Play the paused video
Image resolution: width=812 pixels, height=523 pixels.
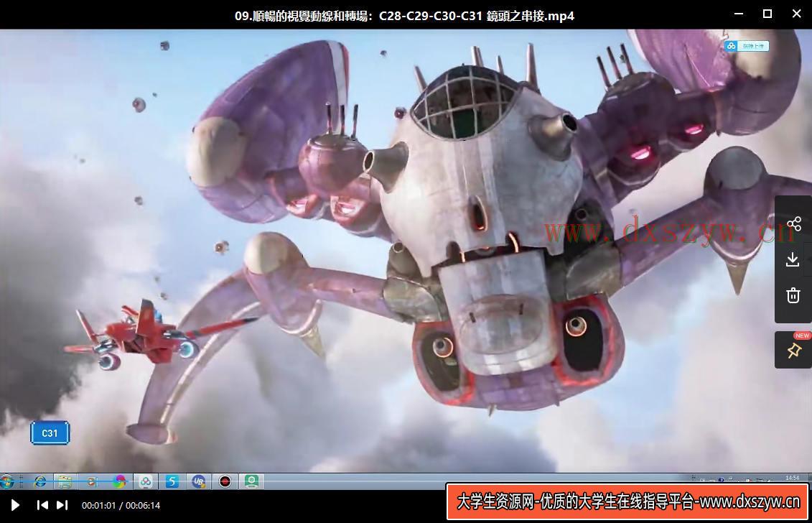click(15, 505)
